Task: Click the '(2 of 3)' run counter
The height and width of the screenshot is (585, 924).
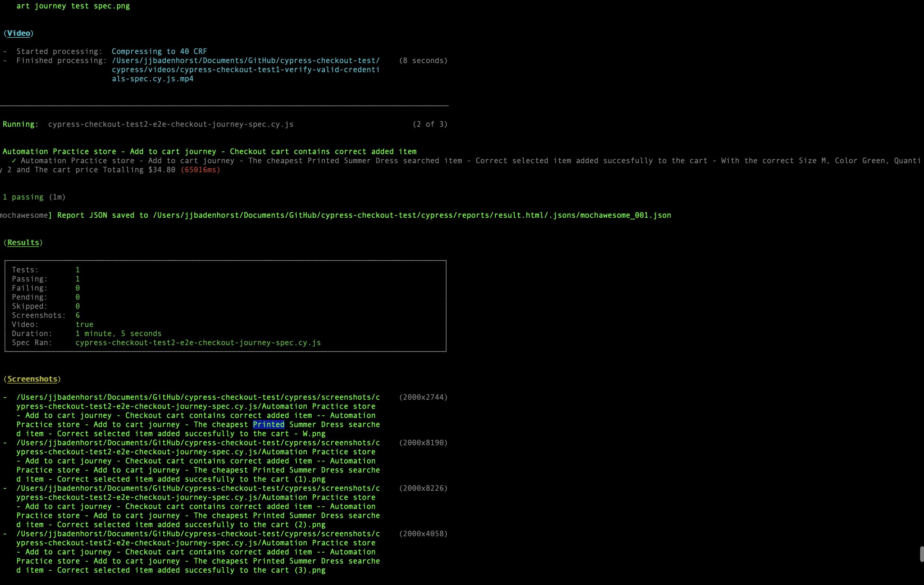Action: (x=430, y=124)
